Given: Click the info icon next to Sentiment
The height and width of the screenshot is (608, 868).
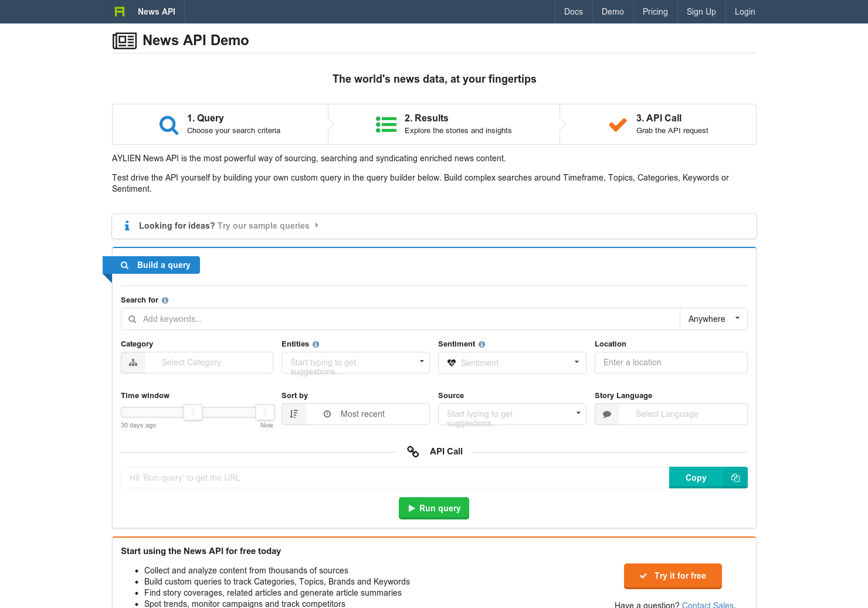Looking at the screenshot, I should point(482,344).
